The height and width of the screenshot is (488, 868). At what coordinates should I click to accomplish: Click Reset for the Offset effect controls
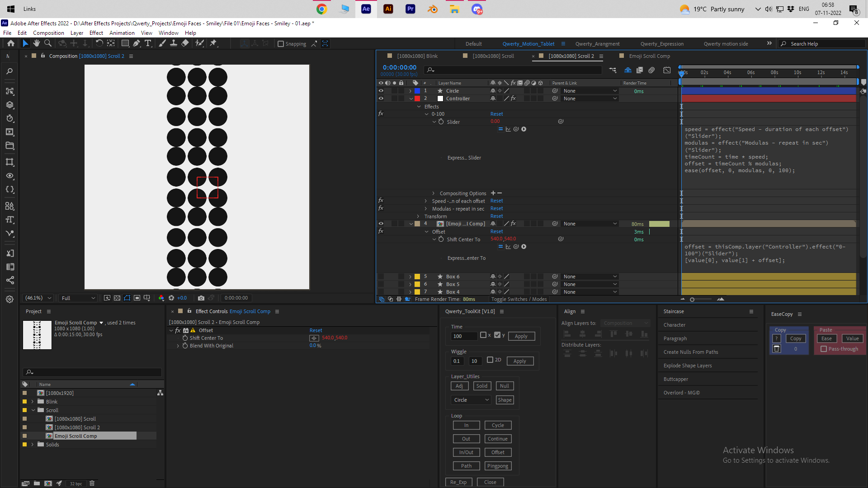316,330
